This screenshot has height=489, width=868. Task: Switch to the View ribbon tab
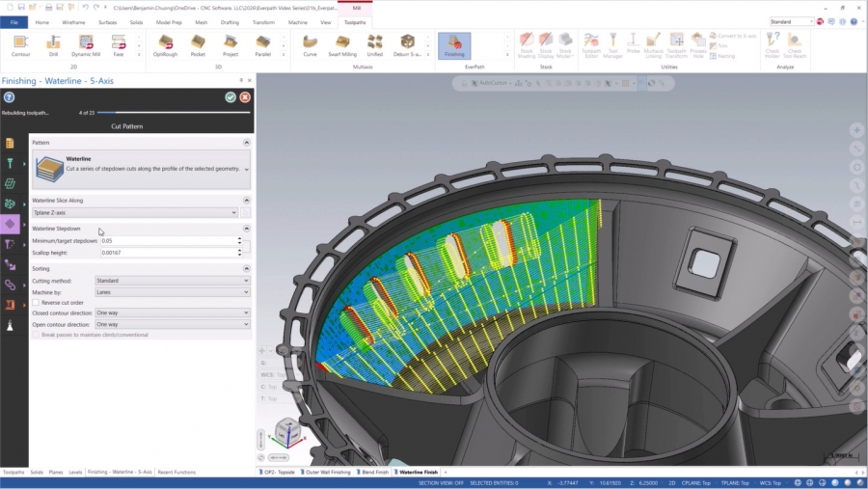coord(326,23)
